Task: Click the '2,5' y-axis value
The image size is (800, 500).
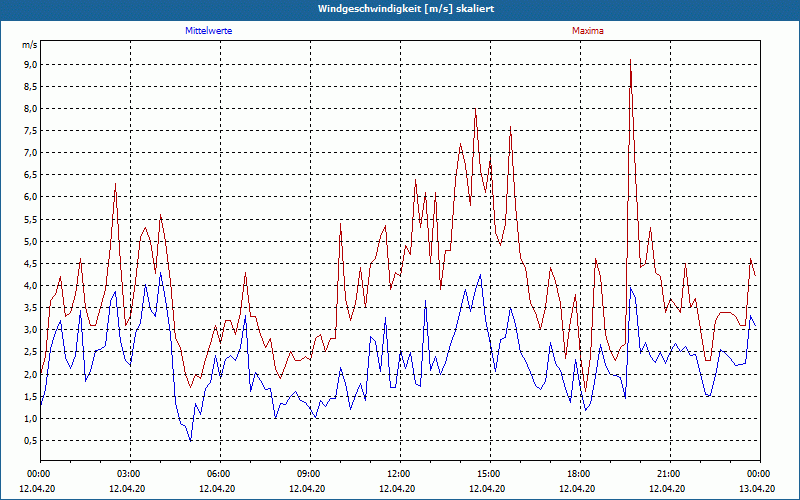Action: pos(30,352)
